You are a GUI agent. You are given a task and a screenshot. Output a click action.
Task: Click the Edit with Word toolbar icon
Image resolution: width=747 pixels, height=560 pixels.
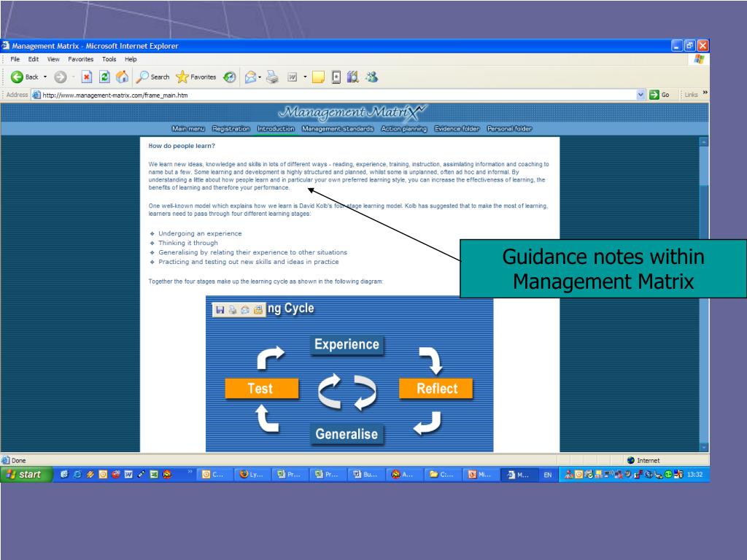pos(292,77)
